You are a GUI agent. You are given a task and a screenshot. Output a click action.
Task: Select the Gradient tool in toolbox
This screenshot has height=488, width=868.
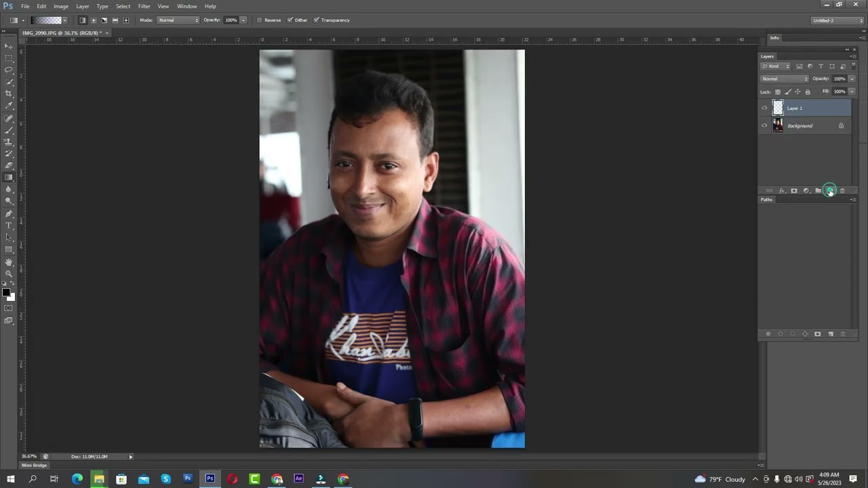[x=9, y=178]
